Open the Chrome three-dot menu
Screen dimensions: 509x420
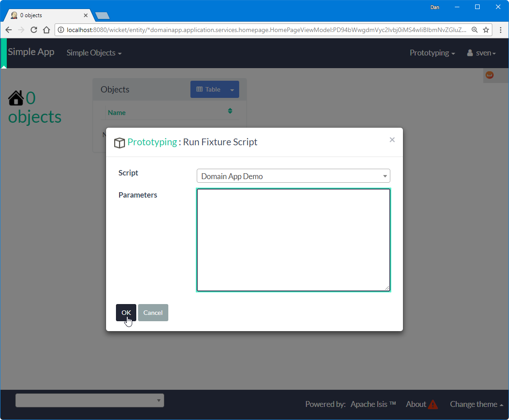pyautogui.click(x=500, y=30)
